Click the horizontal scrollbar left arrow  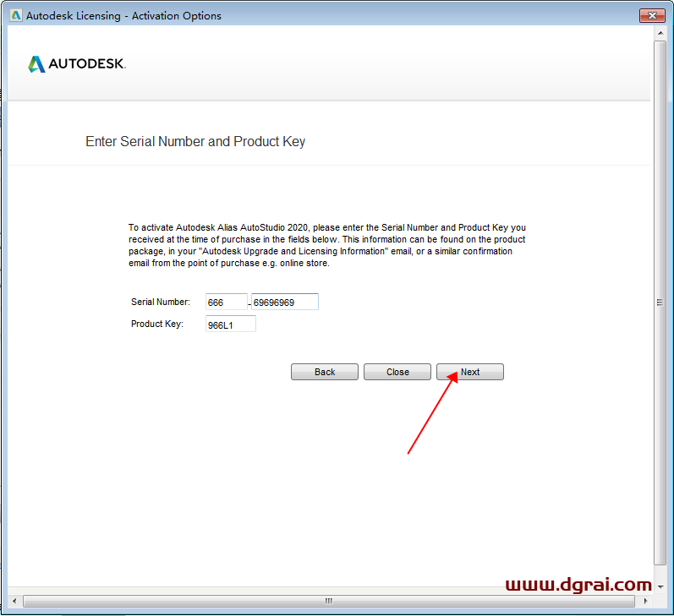14,601
